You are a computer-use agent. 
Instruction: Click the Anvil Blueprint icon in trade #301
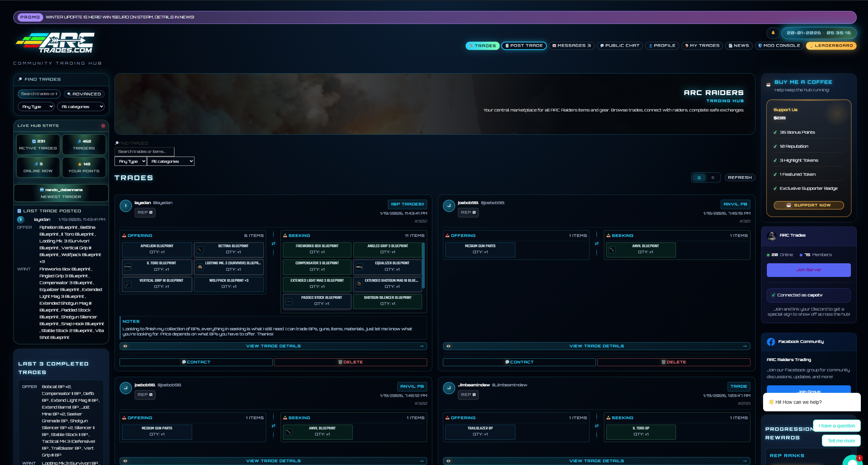tap(612, 250)
